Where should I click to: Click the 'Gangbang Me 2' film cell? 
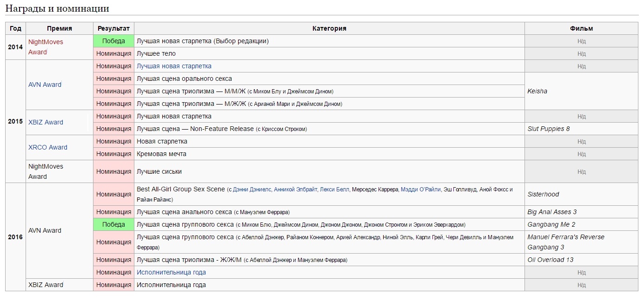coord(581,224)
